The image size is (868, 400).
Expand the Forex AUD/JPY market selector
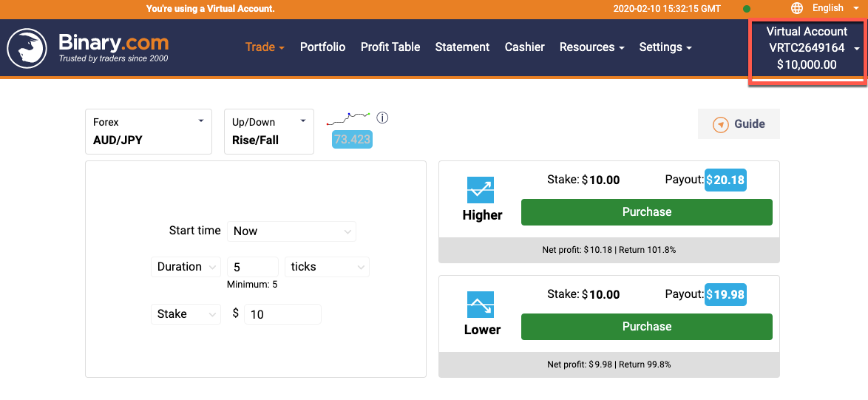[x=149, y=132]
